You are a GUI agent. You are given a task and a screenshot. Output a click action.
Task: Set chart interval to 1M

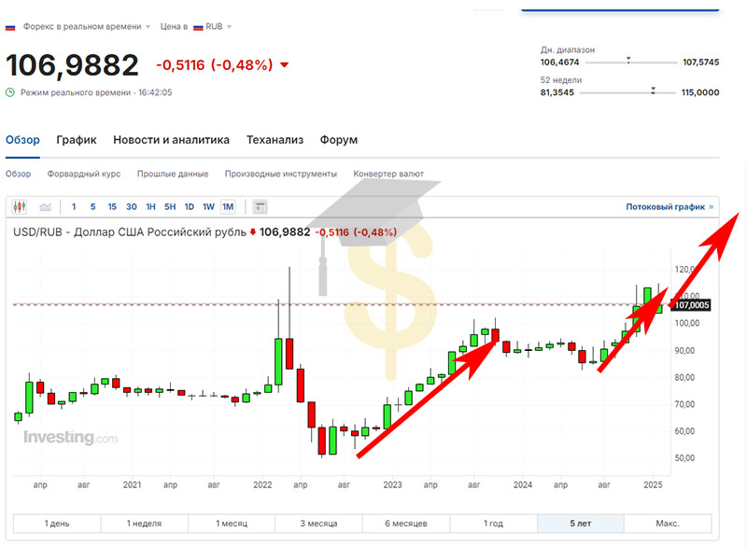(x=228, y=206)
